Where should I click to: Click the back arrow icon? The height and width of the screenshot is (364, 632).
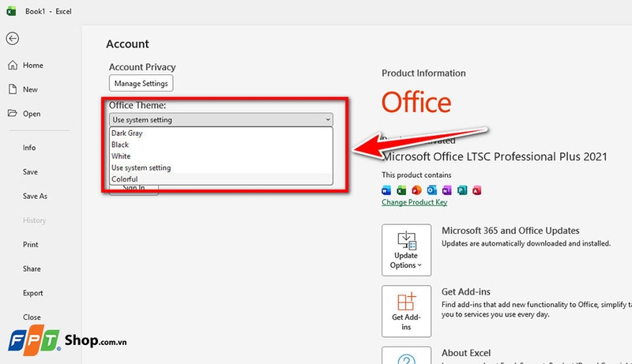point(13,38)
